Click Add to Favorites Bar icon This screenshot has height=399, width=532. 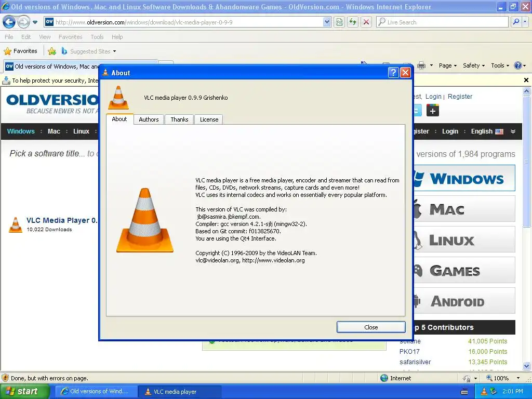click(x=52, y=51)
